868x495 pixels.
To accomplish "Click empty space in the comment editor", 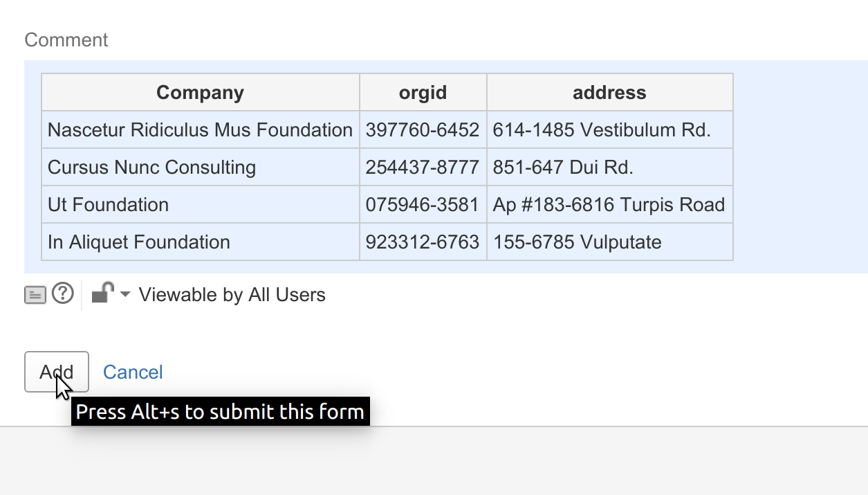I will click(800, 167).
